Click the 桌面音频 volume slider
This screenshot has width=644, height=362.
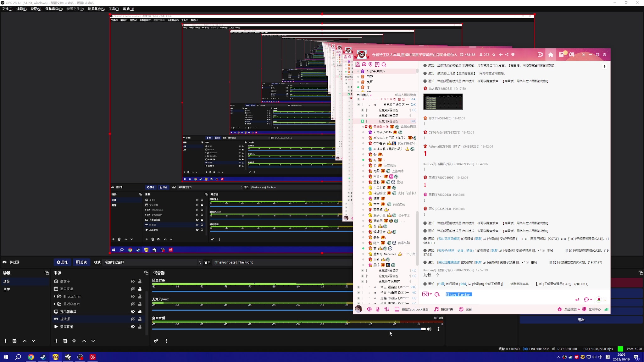pyautogui.click(x=288, y=329)
